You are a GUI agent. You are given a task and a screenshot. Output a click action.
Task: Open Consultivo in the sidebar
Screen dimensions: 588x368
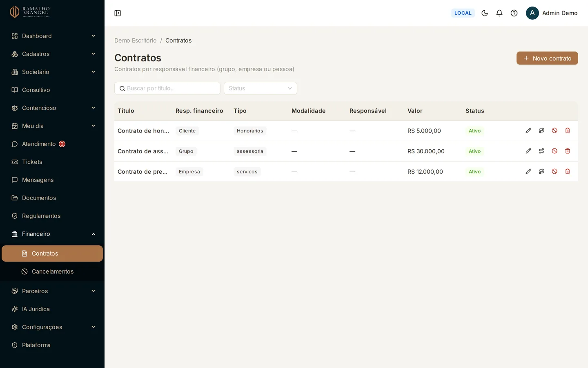tap(52, 90)
